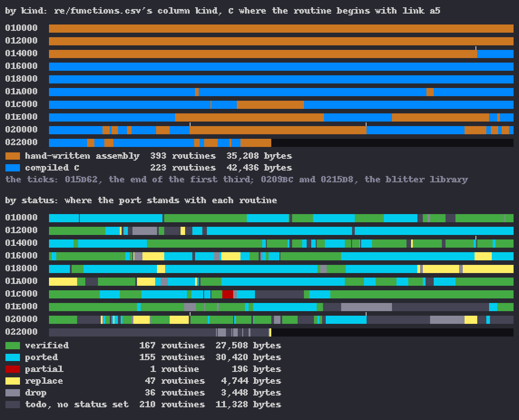Image resolution: width=519 pixels, height=420 pixels.
Task: Click the '27,508 bytes' value
Action: pyautogui.click(x=248, y=346)
